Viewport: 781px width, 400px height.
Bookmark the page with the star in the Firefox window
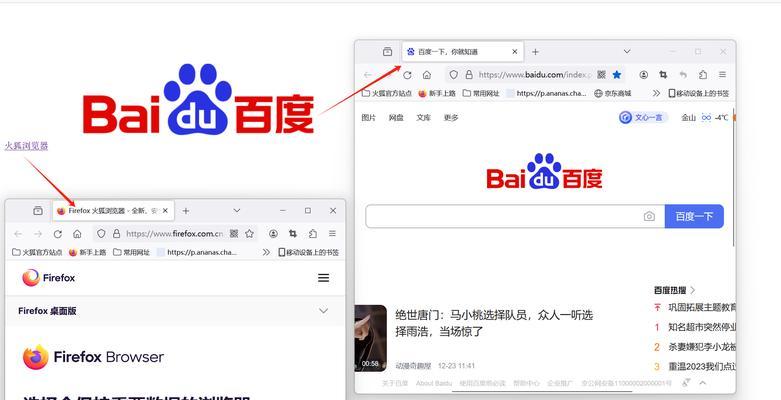250,234
